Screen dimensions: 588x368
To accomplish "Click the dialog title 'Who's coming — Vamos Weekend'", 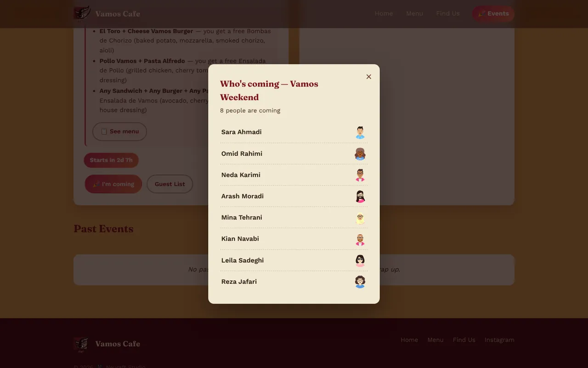I will [x=269, y=90].
